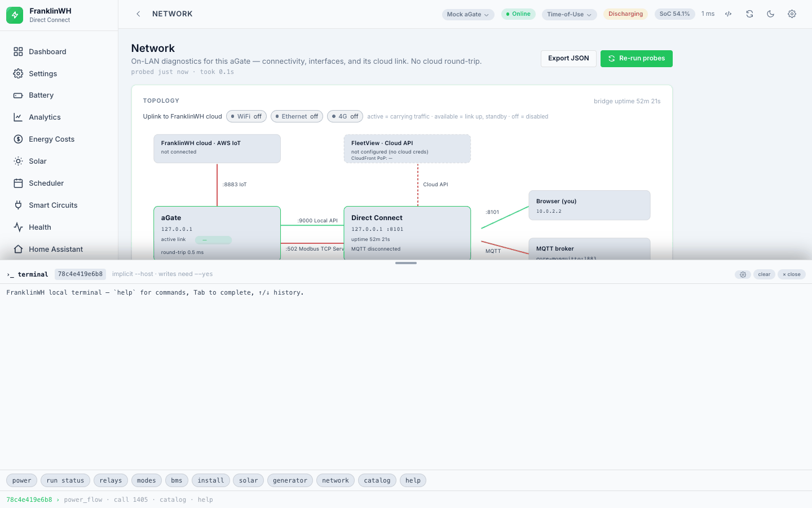The height and width of the screenshot is (508, 812).
Task: Click the WiFi off uplink pill
Action: [246, 116]
